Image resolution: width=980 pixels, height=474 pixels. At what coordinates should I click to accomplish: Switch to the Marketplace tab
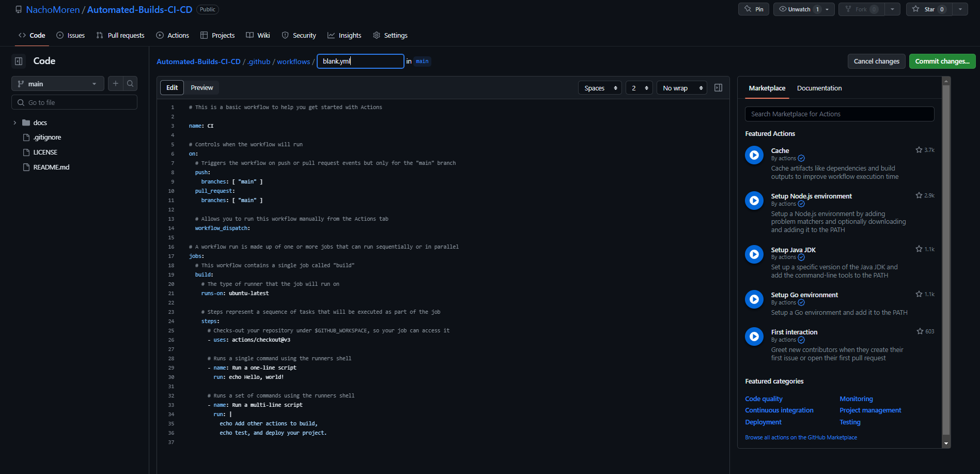pos(767,88)
